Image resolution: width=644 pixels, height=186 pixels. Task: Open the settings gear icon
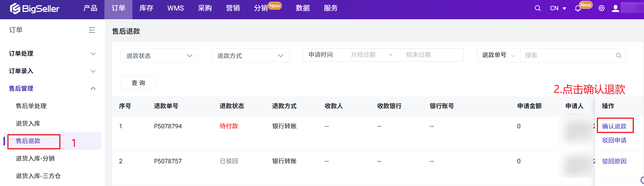(x=601, y=8)
